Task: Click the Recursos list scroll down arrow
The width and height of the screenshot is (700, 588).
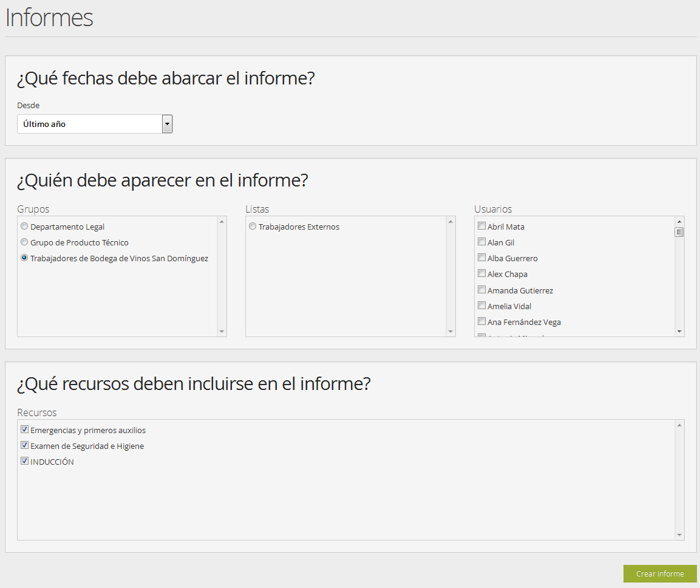Action: [x=679, y=535]
